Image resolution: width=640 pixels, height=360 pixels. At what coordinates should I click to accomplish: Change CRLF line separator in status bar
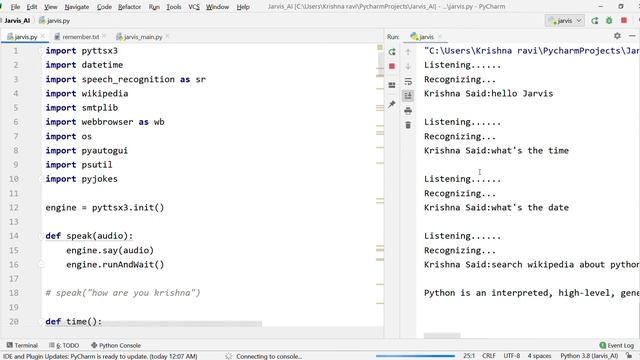point(489,356)
